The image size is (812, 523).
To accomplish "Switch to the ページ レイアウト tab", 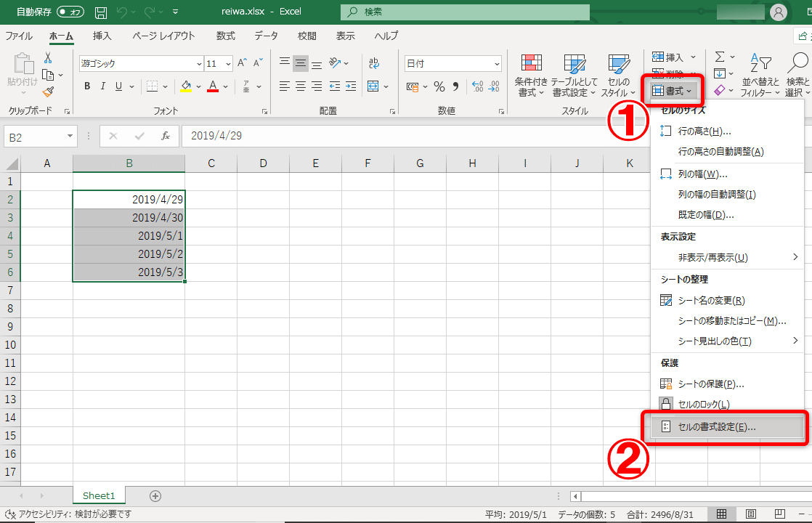I will pos(163,36).
